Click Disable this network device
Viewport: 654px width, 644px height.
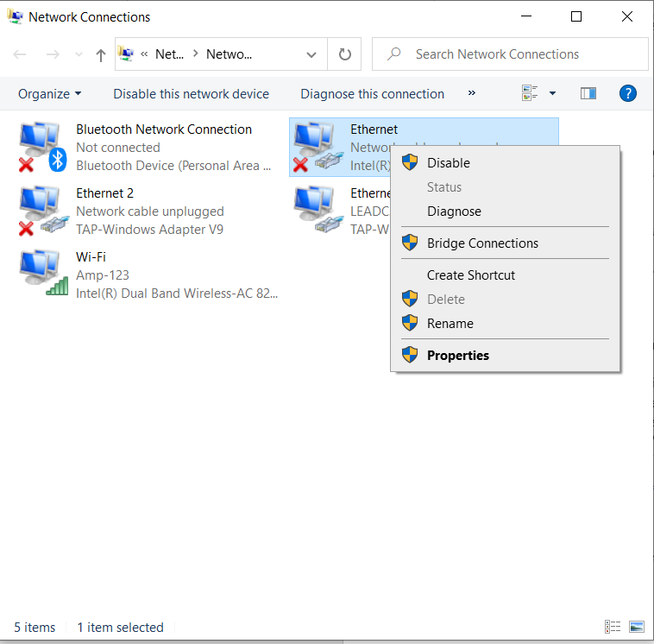[191, 93]
